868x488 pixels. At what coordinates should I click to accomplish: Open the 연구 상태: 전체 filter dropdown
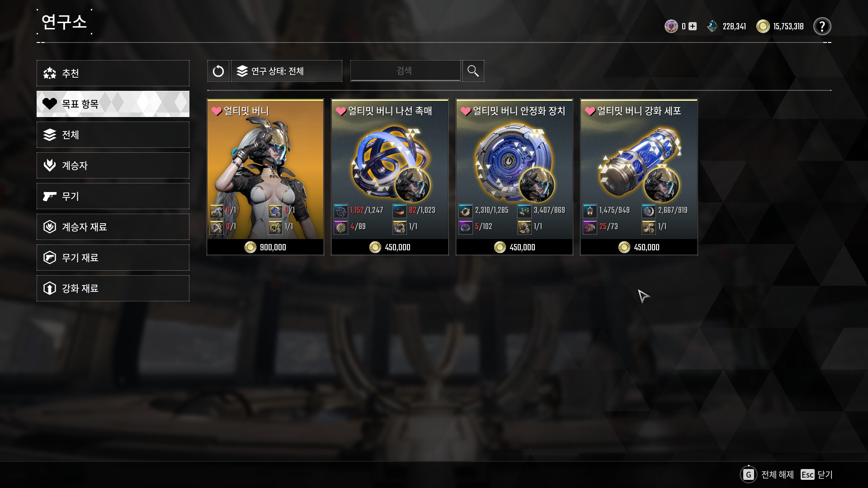point(287,71)
